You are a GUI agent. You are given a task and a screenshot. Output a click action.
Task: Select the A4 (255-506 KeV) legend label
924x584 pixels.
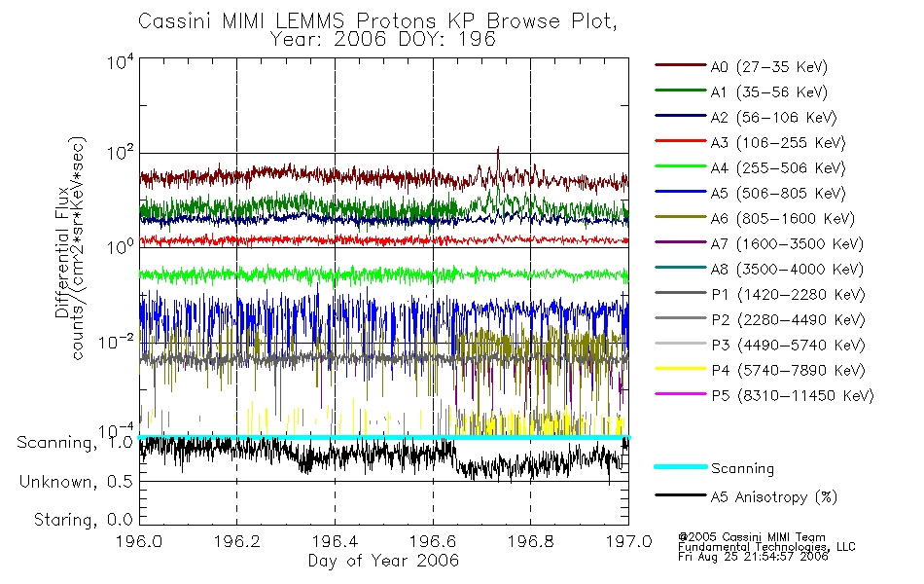tap(778, 168)
